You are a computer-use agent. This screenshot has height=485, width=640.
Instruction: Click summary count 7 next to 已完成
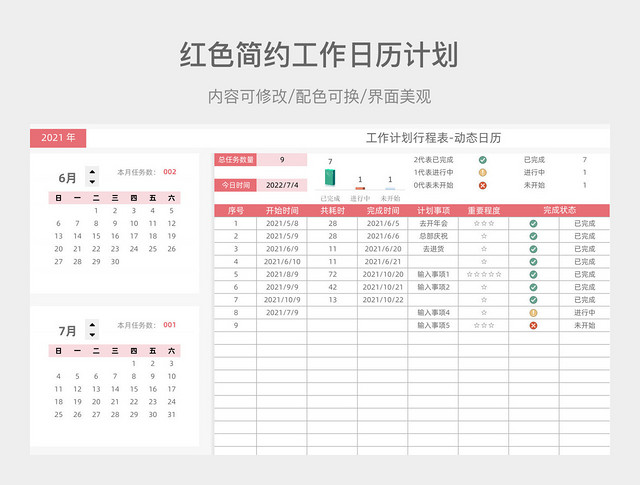tap(584, 160)
